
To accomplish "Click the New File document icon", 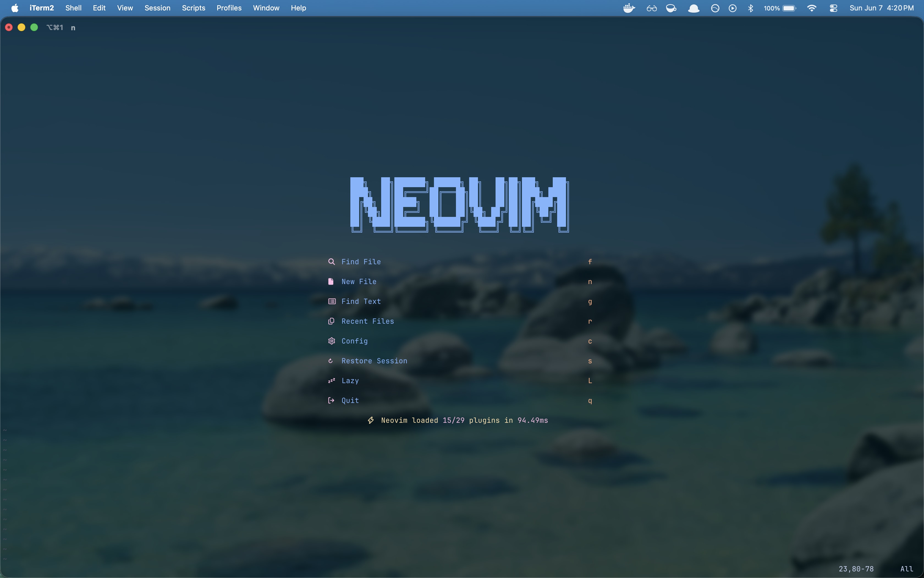I will (x=331, y=281).
